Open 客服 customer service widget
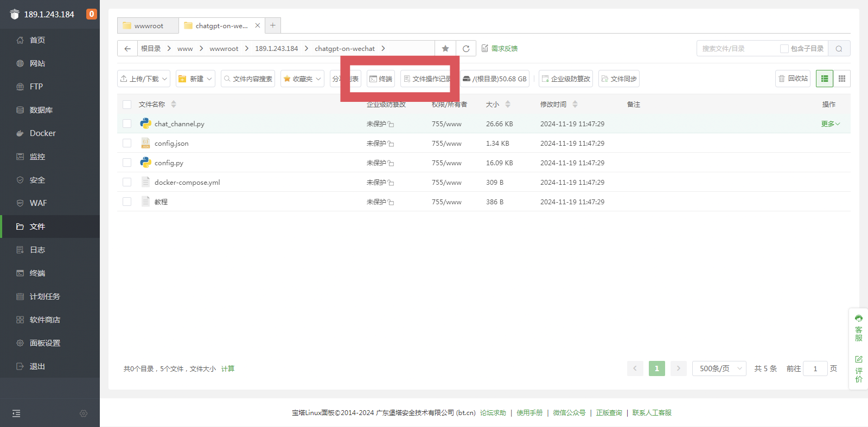The width and height of the screenshot is (868, 427). pyautogui.click(x=859, y=328)
